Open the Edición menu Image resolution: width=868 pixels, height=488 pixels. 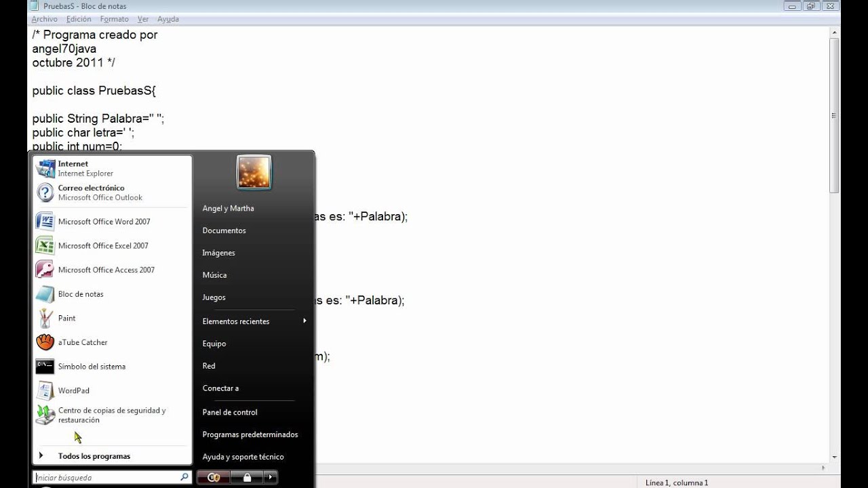click(x=79, y=19)
